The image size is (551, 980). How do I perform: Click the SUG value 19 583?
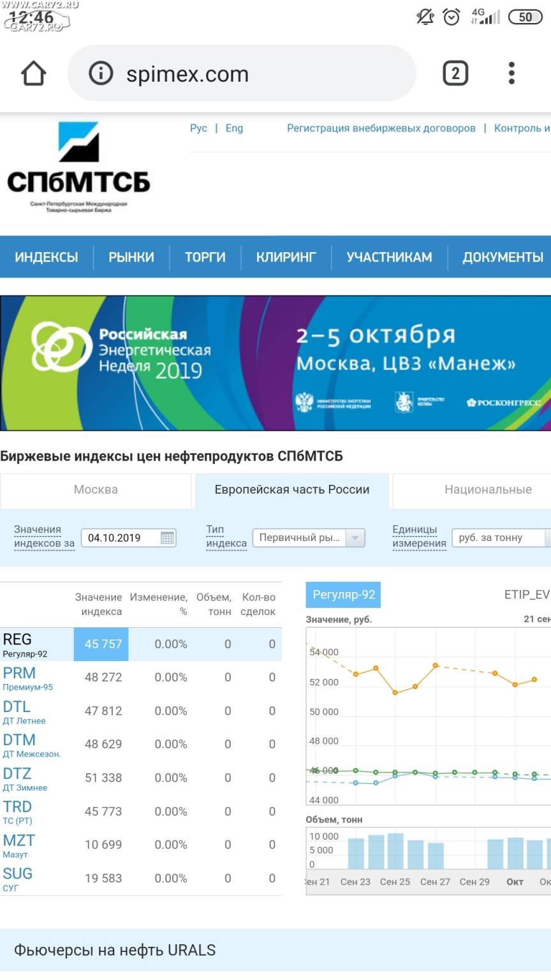pyautogui.click(x=103, y=879)
